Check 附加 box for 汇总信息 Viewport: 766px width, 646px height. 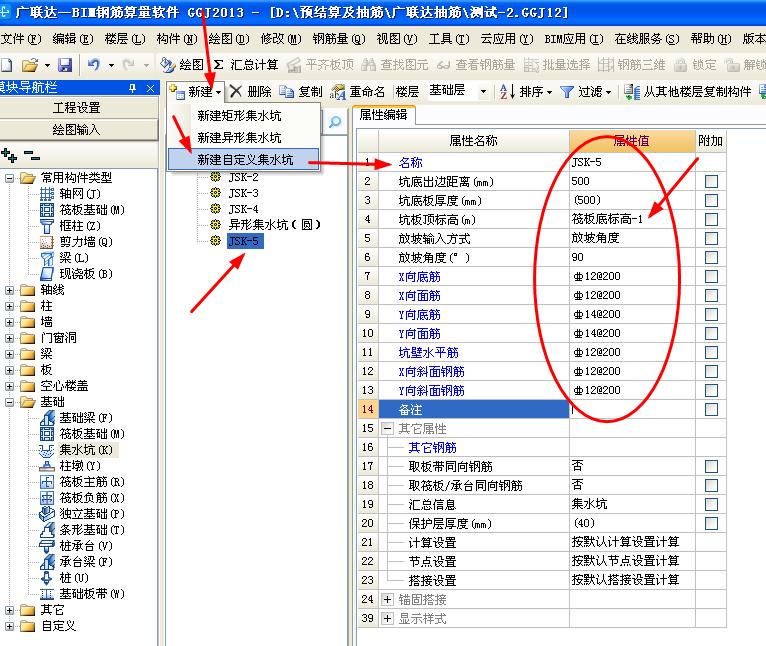711,504
